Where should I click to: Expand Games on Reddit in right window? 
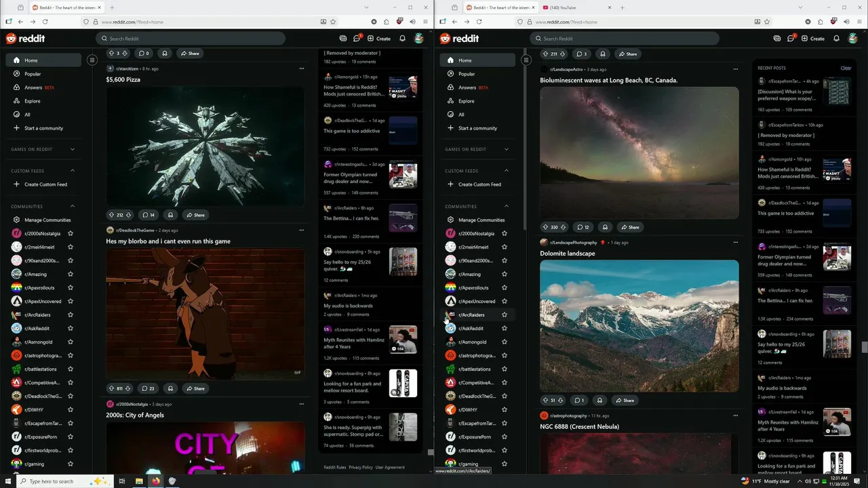(507, 149)
